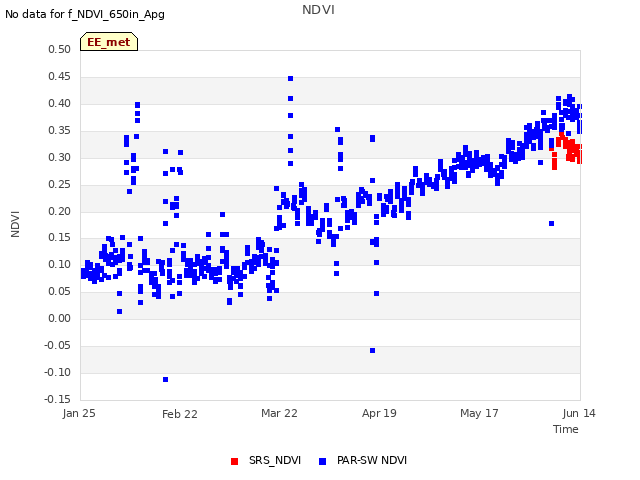Click the Mar 22 x-axis tick label
The image size is (640, 480).
pyautogui.click(x=279, y=413)
